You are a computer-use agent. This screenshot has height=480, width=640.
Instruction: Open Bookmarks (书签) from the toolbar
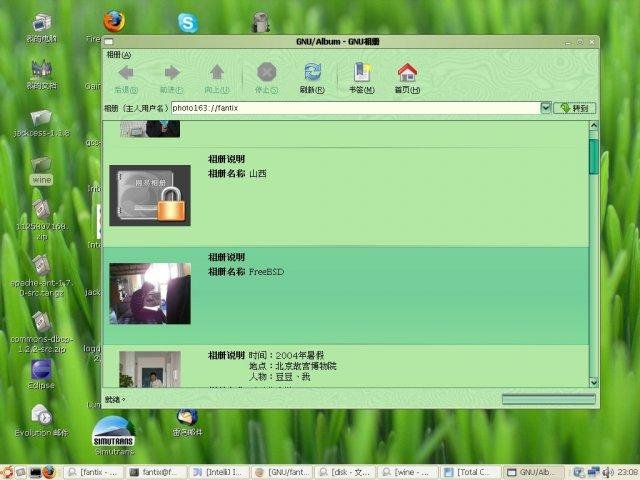click(362, 72)
